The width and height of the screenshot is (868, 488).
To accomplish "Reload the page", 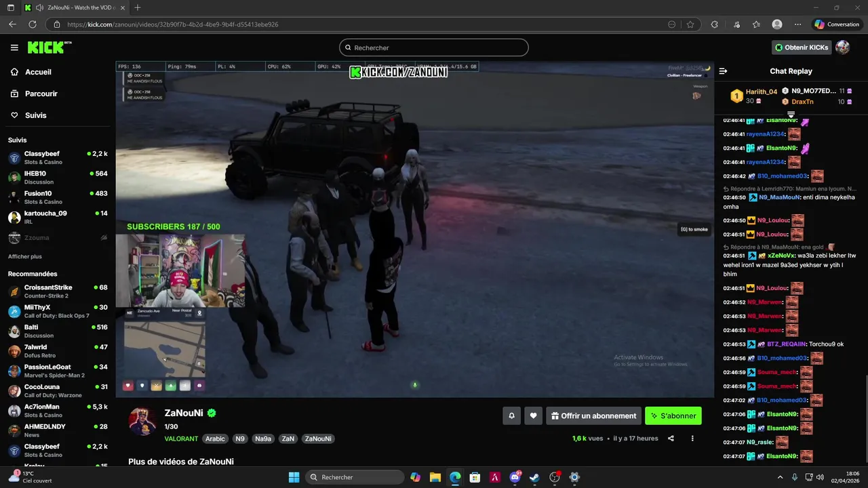I will click(x=32, y=24).
